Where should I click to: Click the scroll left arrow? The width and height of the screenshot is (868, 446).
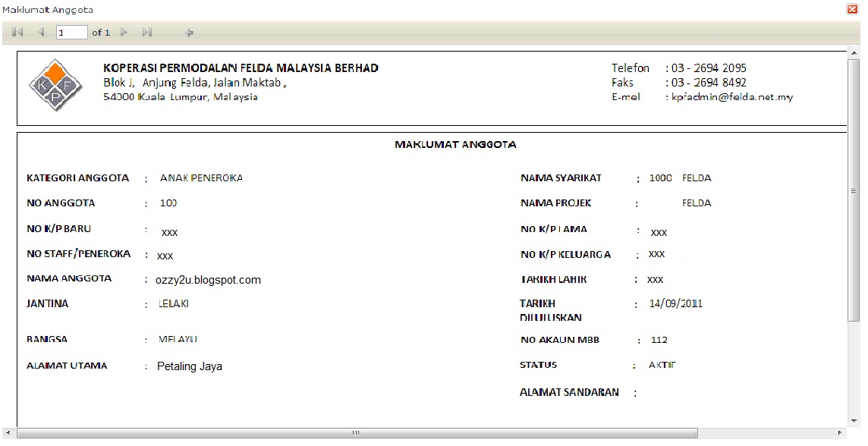click(x=7, y=432)
